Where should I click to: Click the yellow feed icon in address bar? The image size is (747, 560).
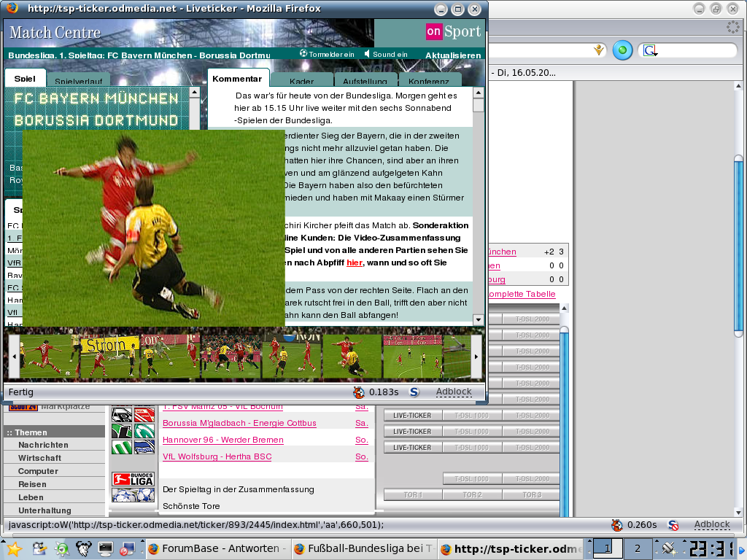click(x=598, y=50)
